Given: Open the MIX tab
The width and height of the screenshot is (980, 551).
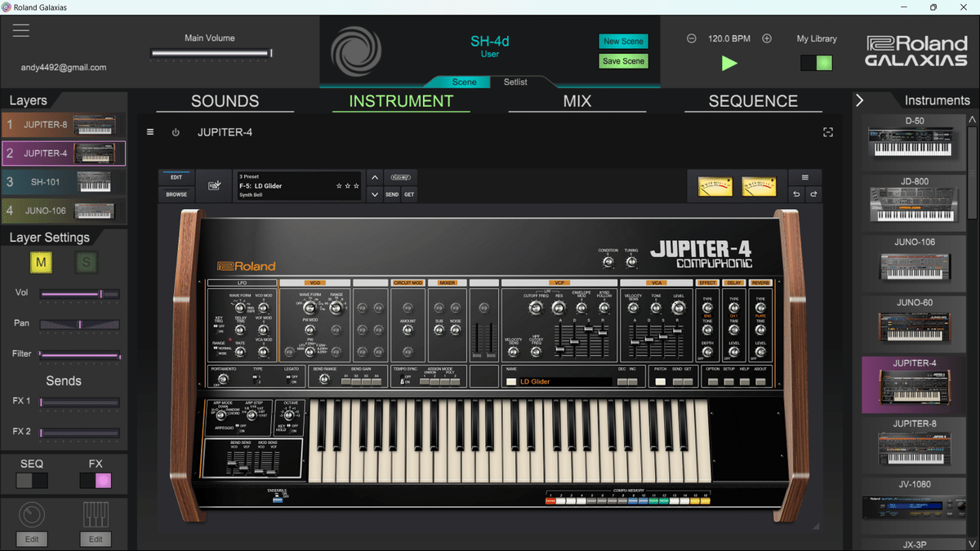Looking at the screenshot, I should coord(577,101).
